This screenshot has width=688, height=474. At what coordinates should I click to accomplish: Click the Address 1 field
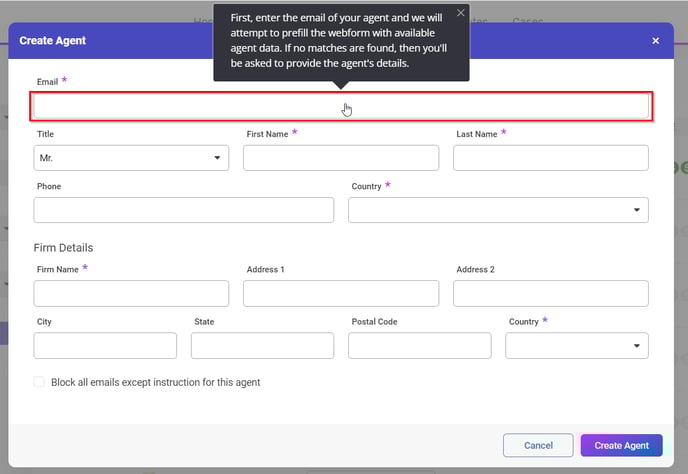point(340,293)
